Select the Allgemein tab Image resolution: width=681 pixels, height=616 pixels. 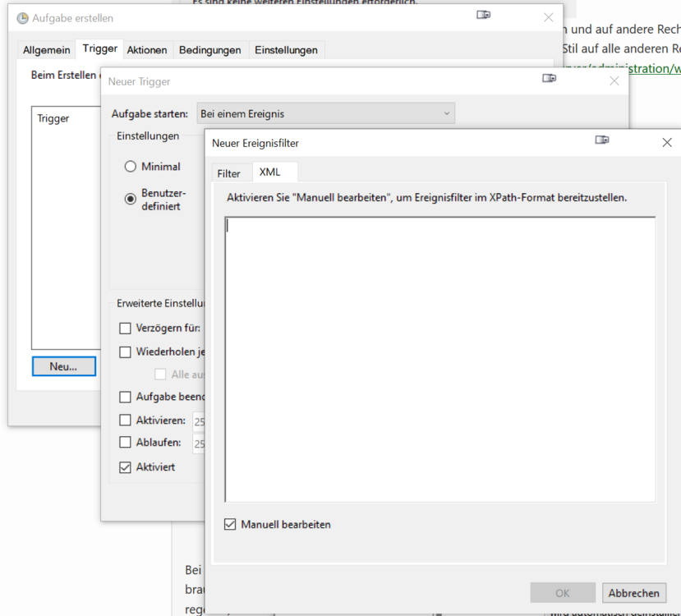coord(46,50)
